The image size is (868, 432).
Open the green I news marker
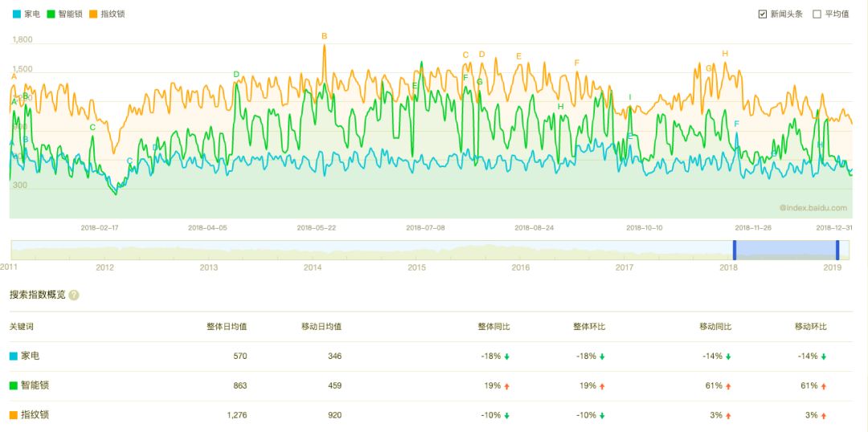click(x=630, y=98)
